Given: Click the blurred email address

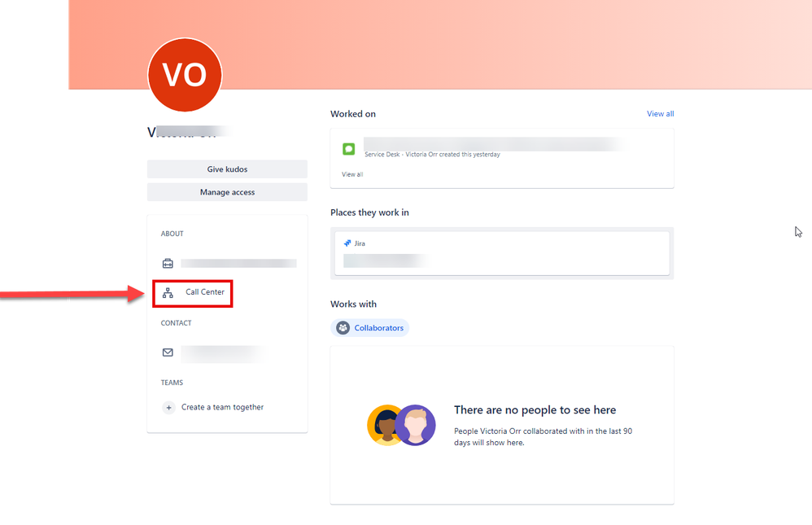Looking at the screenshot, I should [225, 354].
